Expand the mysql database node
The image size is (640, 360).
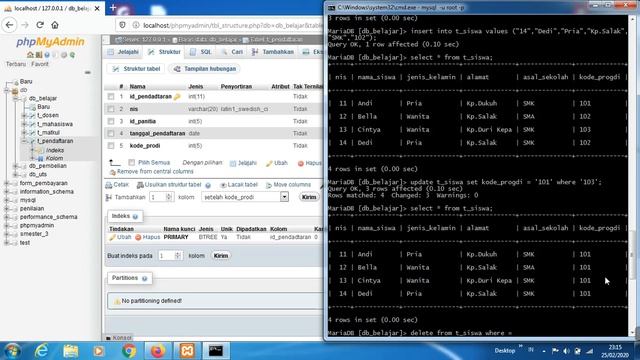click(x=6, y=200)
